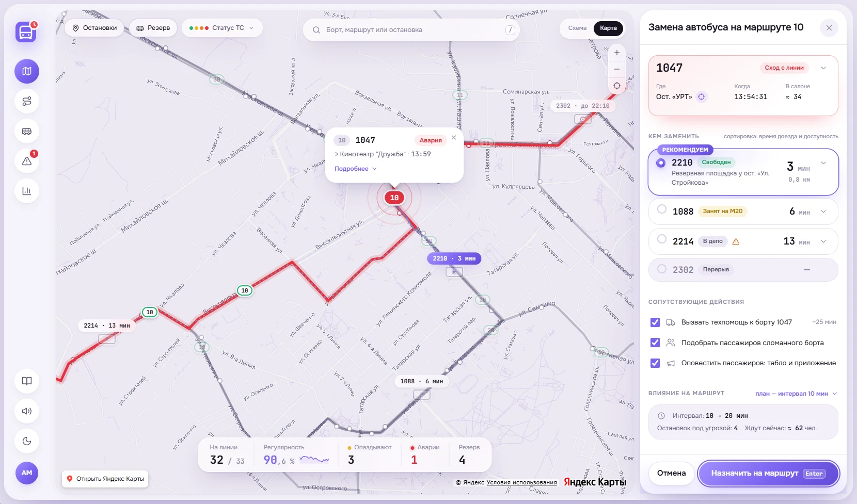Center the map on current location
Screen dimensions: 857x504
coord(617,86)
